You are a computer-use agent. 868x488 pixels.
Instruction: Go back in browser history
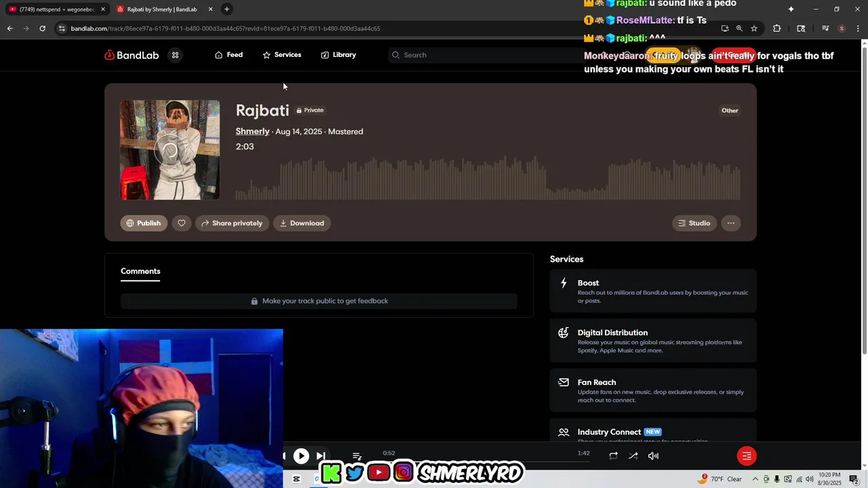click(x=9, y=28)
